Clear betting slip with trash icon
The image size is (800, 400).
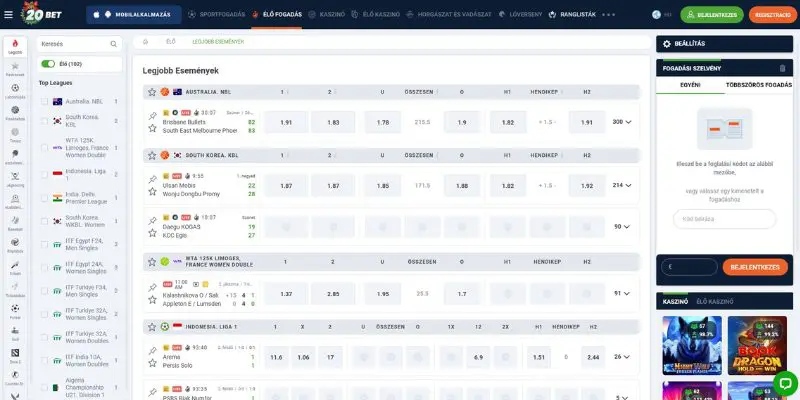click(x=783, y=68)
